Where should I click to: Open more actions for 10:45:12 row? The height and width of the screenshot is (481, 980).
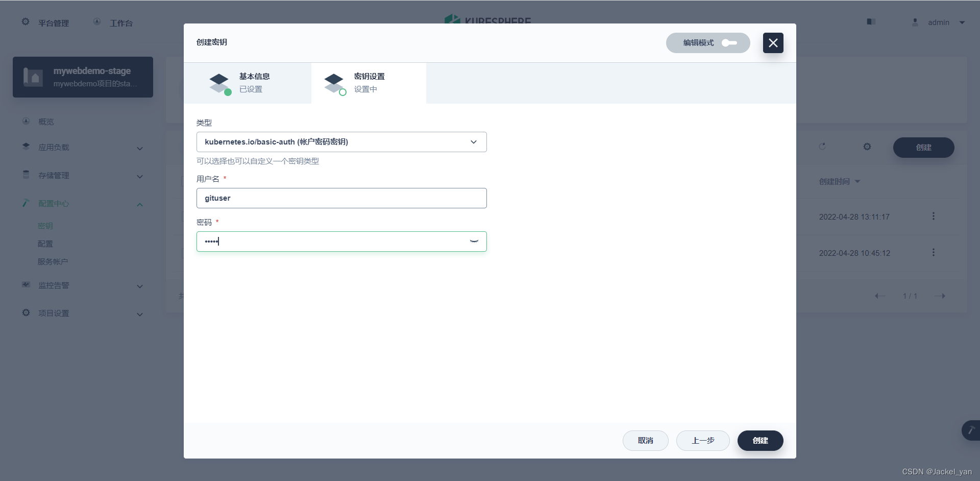coord(934,252)
